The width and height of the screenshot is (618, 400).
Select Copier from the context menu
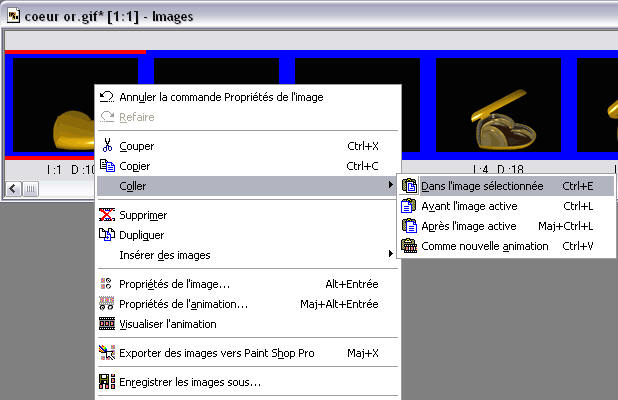click(x=249, y=166)
